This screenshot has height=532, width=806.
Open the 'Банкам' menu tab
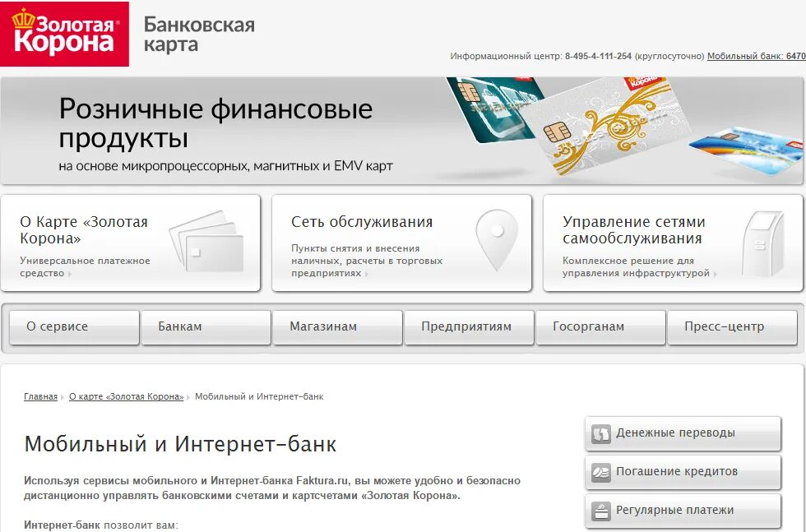(206, 327)
